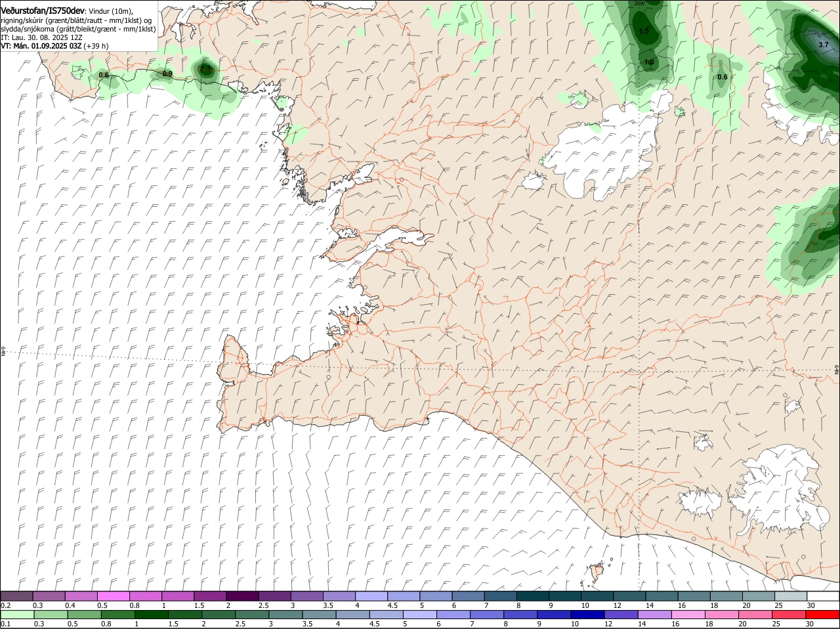Click the '0.6' value in the northeast rain patch

click(723, 77)
